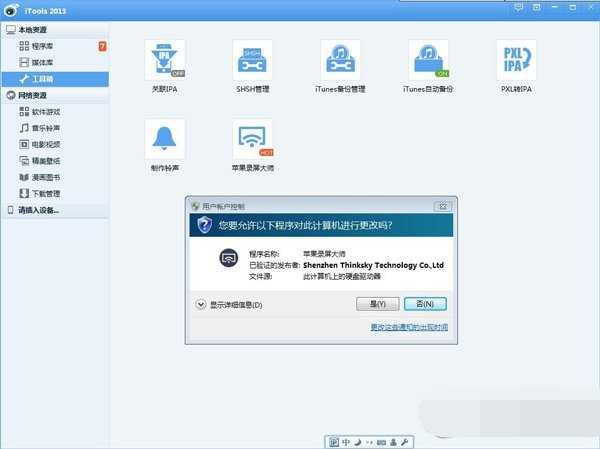
Task: Open the 更改这些通知的出现时间 link
Action: point(409,327)
